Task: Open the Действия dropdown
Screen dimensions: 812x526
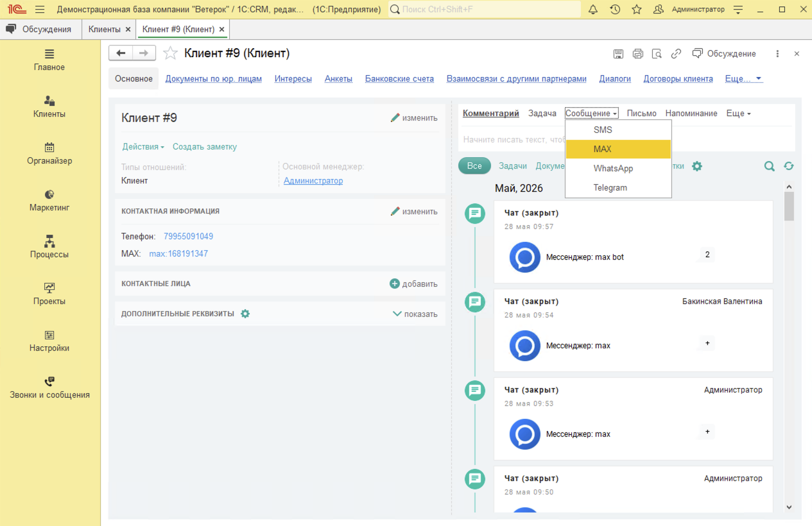Action: coord(143,147)
